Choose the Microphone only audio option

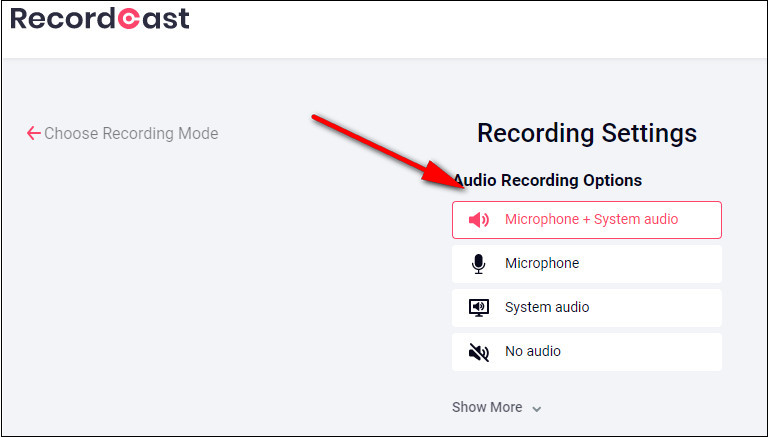click(586, 264)
